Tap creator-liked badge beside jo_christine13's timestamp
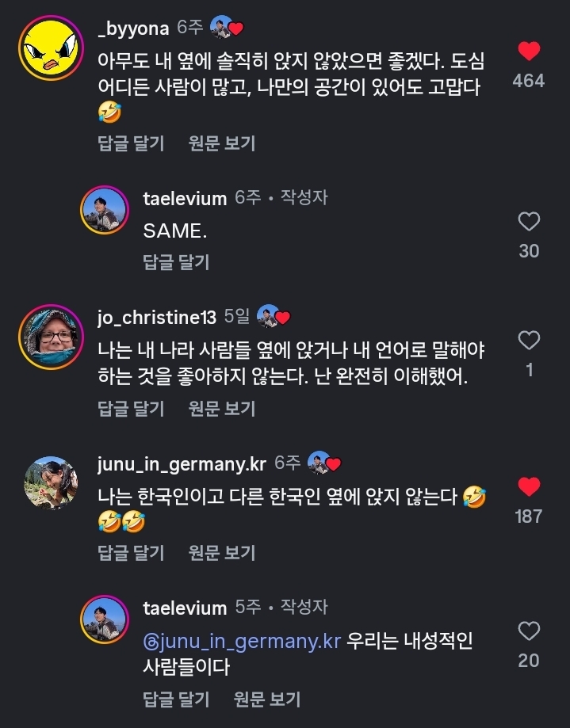Viewport: 570px width, 728px height. point(274,317)
